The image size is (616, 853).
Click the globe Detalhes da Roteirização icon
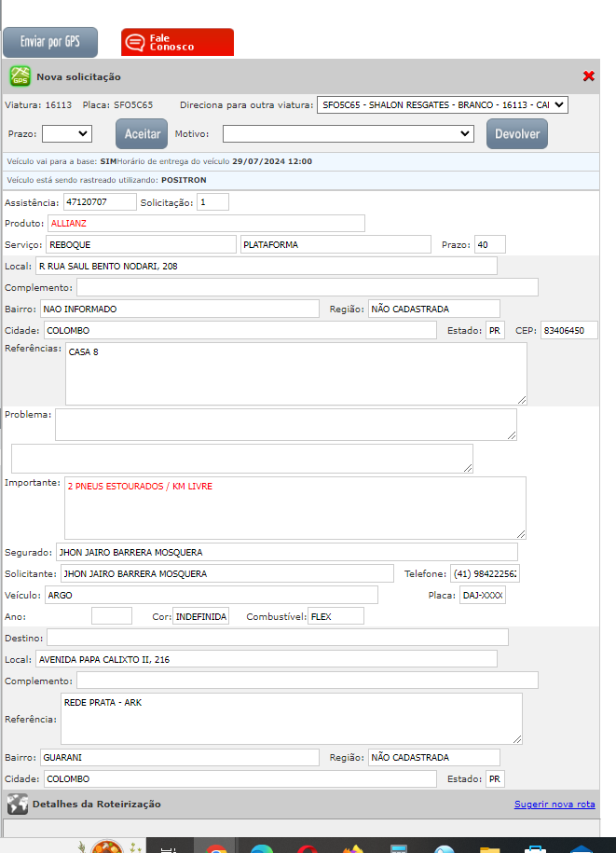tap(18, 804)
